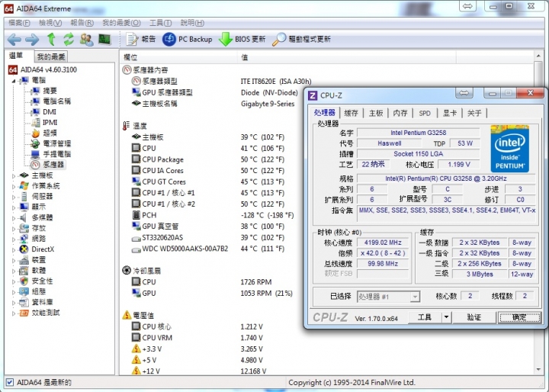The width and height of the screenshot is (549, 392).
Task: Select 手提電腦 tree item
Action: [x=51, y=154]
